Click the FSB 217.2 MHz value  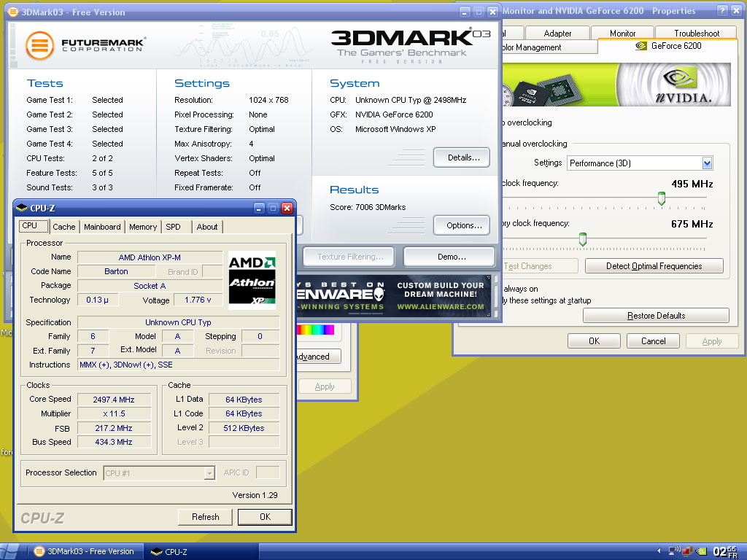(x=114, y=427)
